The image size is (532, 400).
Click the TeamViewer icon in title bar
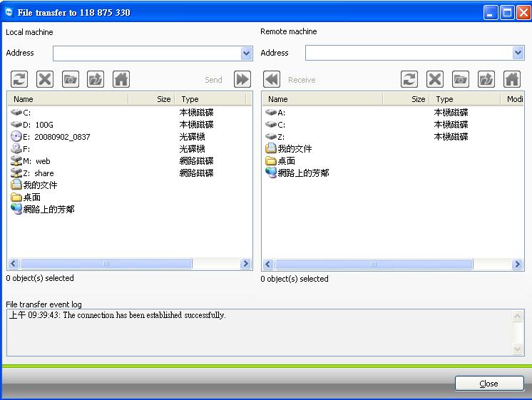pyautogui.click(x=9, y=12)
